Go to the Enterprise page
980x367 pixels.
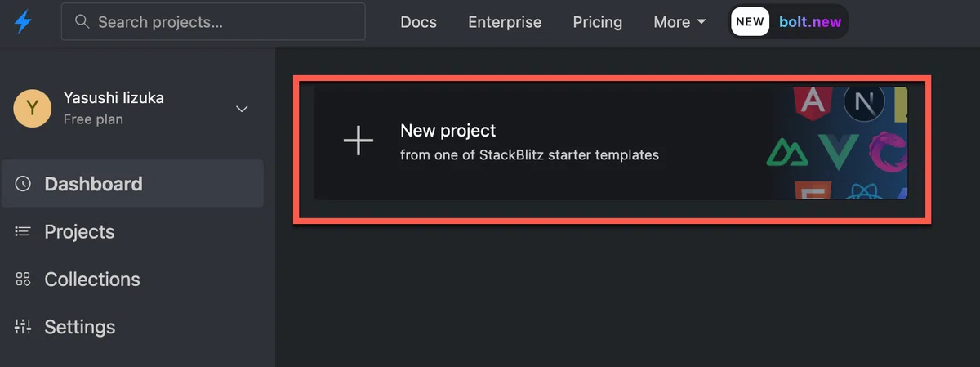coord(505,22)
